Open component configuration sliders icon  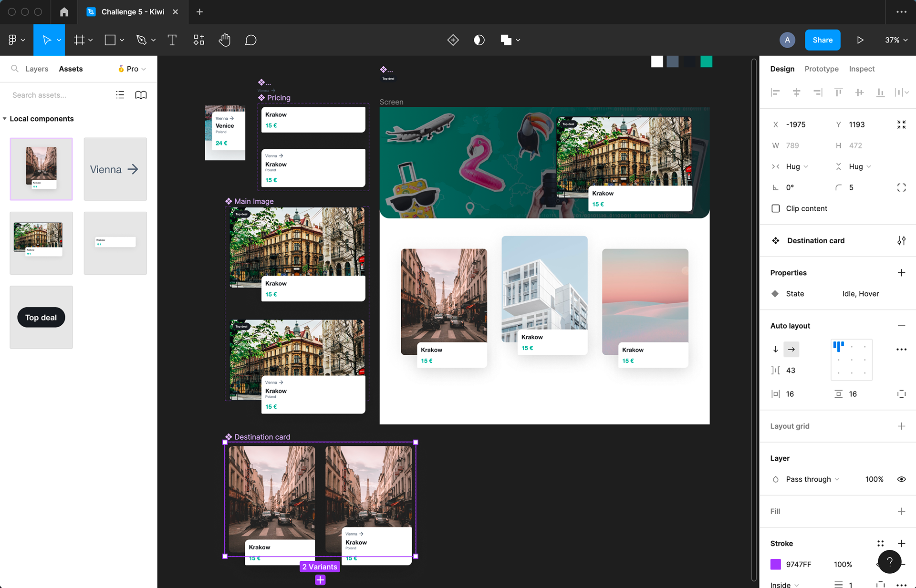point(901,241)
